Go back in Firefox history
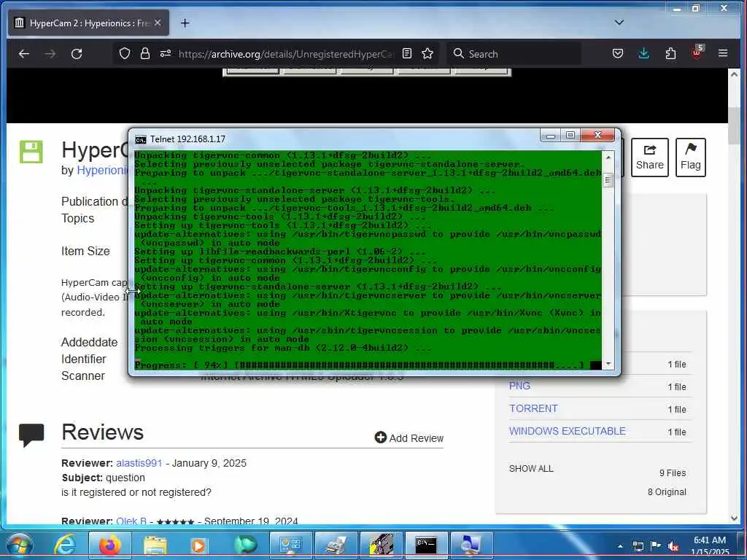747x560 pixels. tap(24, 54)
